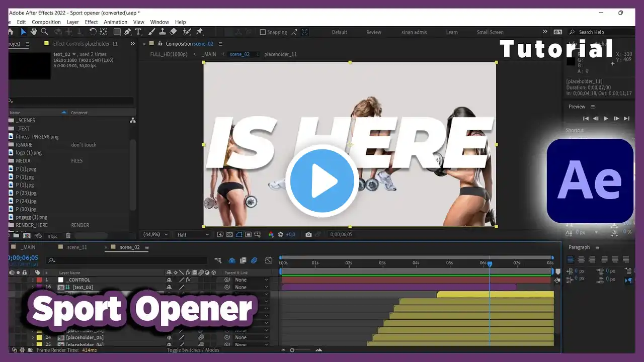The height and width of the screenshot is (362, 644).
Task: Jump to first frame in Preview panel
Action: [586, 118]
